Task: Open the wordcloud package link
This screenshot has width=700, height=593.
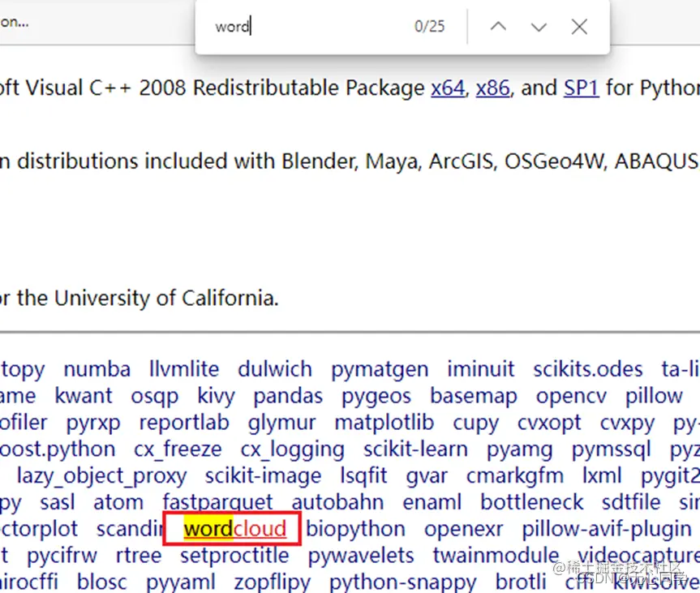Action: click(x=235, y=529)
